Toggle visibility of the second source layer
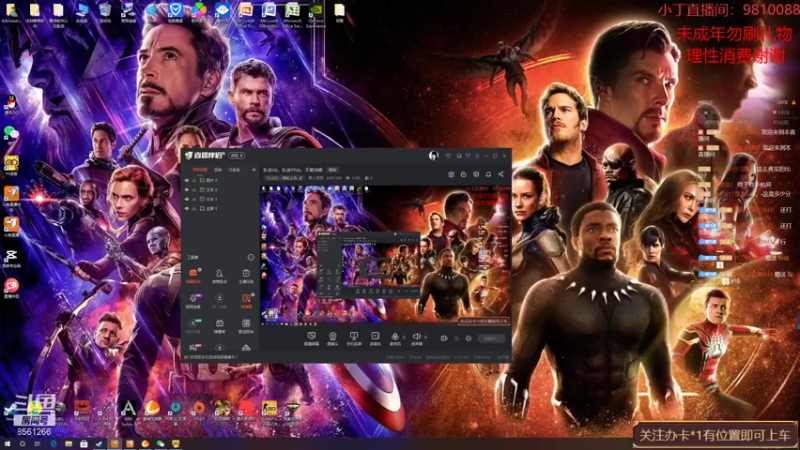 tap(187, 190)
